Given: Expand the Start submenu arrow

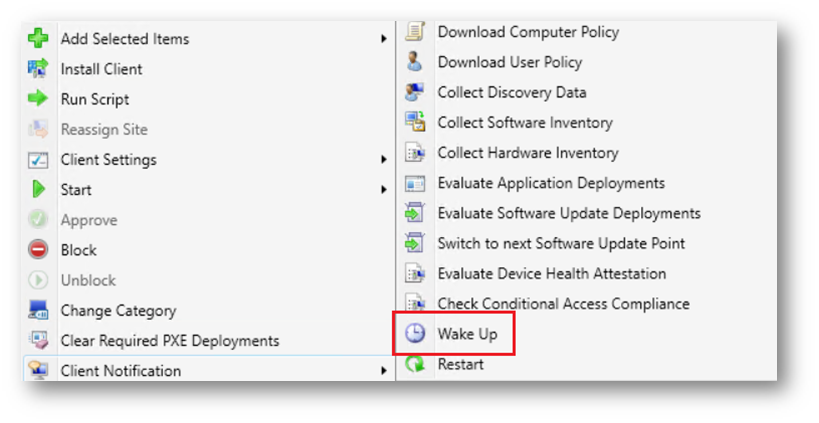Looking at the screenshot, I should pos(384,190).
